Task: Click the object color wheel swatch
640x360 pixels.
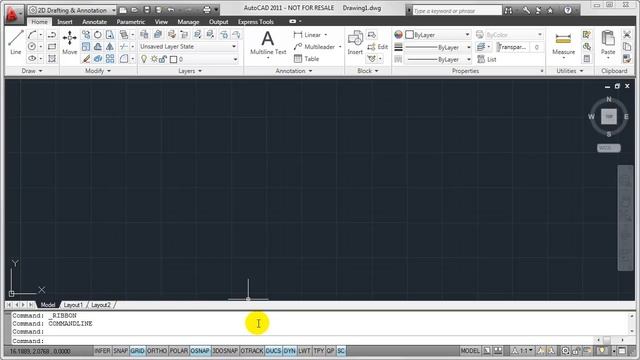Action: pyautogui.click(x=398, y=35)
